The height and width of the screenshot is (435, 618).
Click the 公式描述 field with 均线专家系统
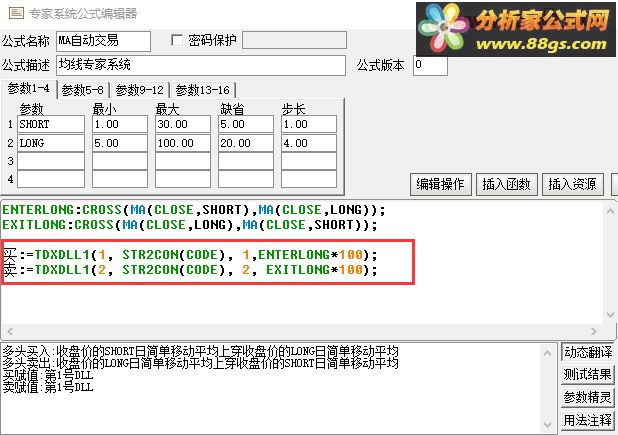[x=201, y=65]
